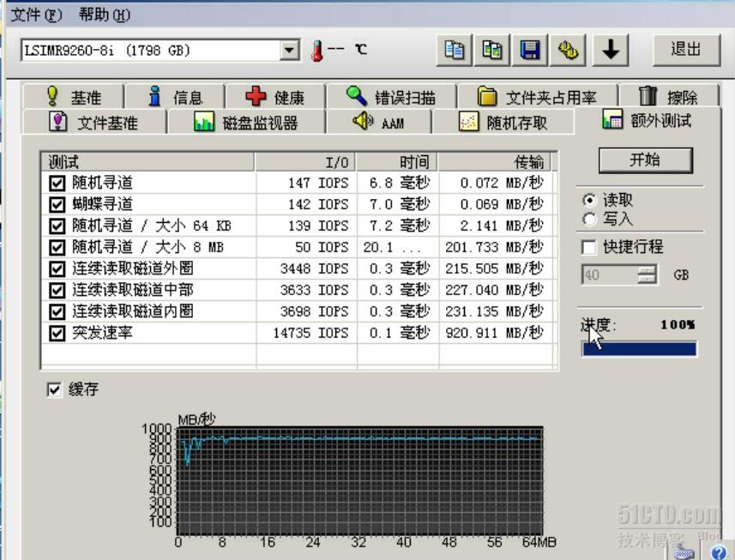Switch to the 磁盘监视器 tab
735x560 pixels.
click(x=246, y=123)
